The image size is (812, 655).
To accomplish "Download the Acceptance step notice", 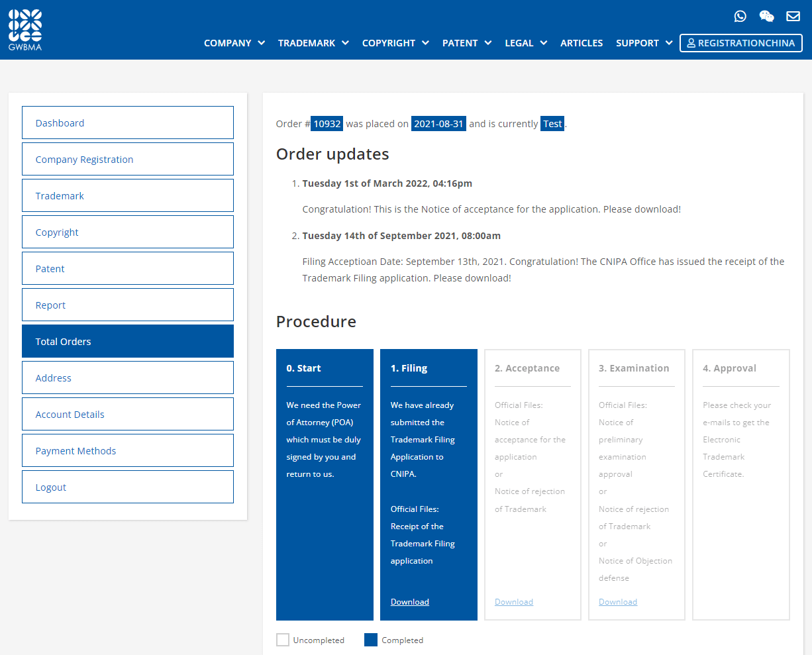I will (x=514, y=602).
